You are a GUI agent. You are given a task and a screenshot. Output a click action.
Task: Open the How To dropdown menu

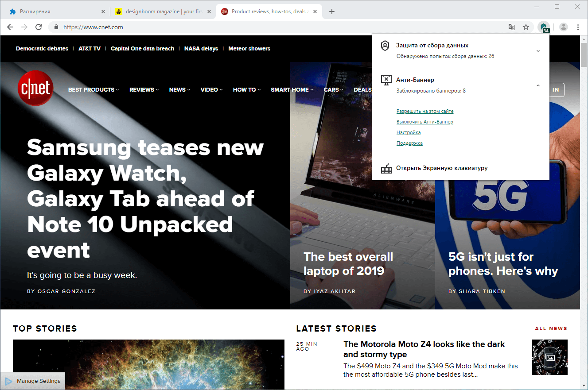[x=247, y=90]
